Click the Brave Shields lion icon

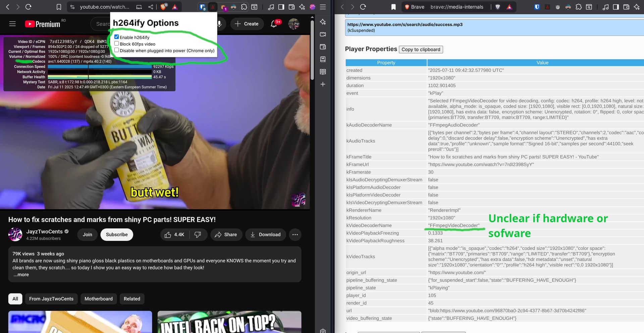163,7
